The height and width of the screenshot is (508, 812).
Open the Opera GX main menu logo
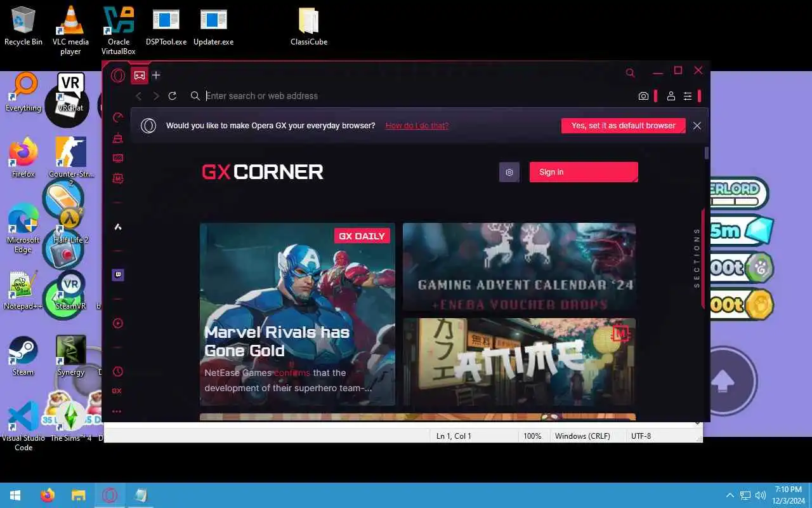(x=117, y=76)
